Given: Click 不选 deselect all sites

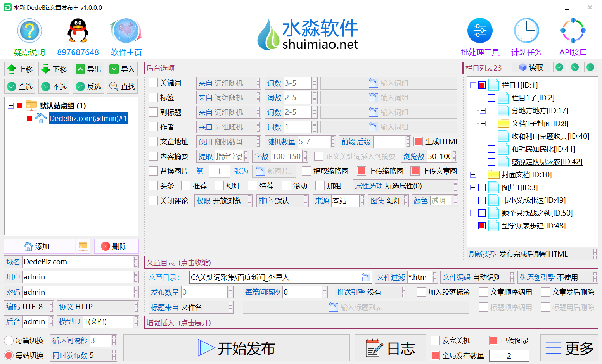Looking at the screenshot, I should [x=54, y=86].
